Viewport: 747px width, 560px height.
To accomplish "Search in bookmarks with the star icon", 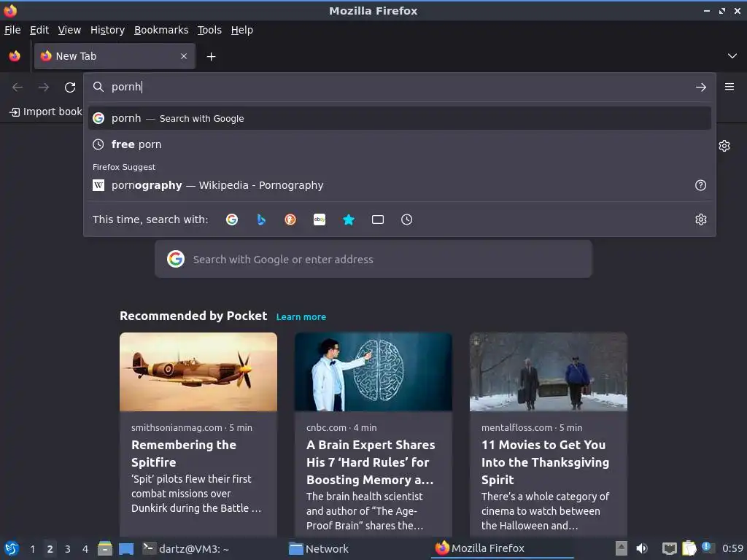I will point(349,219).
